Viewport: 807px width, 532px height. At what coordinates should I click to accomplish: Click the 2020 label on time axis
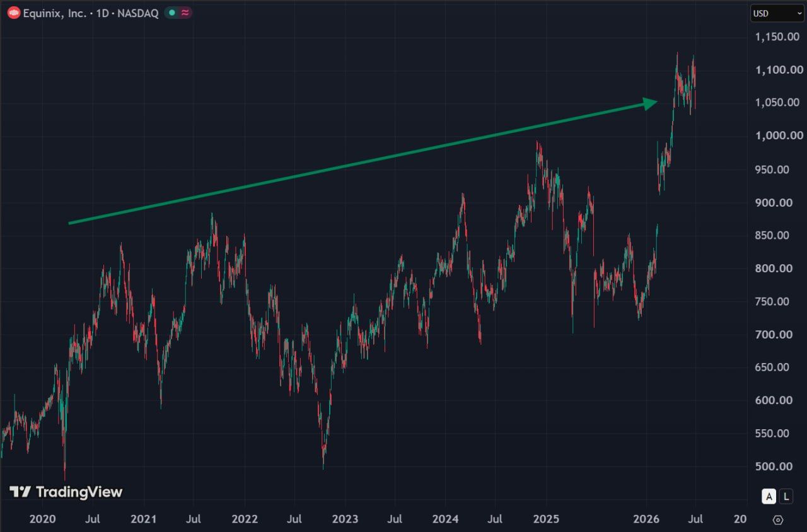[43, 519]
